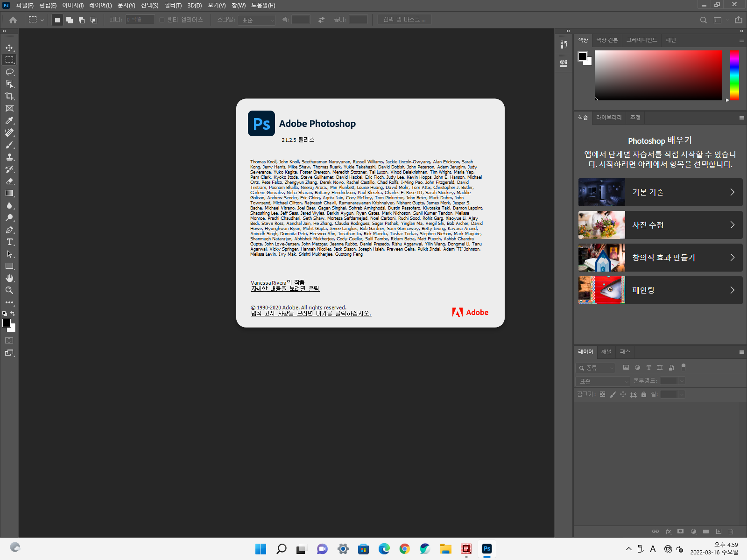The width and height of the screenshot is (747, 560).
Task: Open the 사진 수정 tutorial
Action: 660,225
